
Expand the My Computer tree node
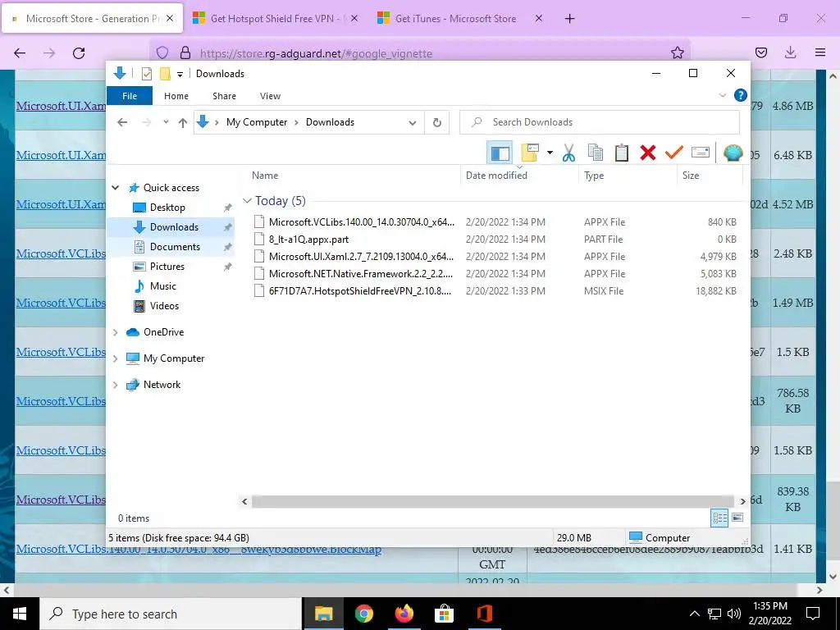pyautogui.click(x=115, y=358)
